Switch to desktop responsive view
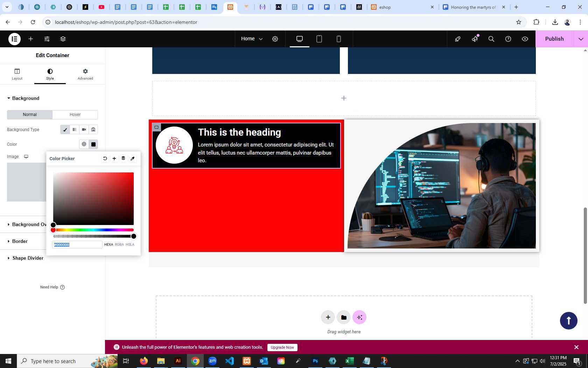This screenshot has width=588, height=368. (300, 39)
